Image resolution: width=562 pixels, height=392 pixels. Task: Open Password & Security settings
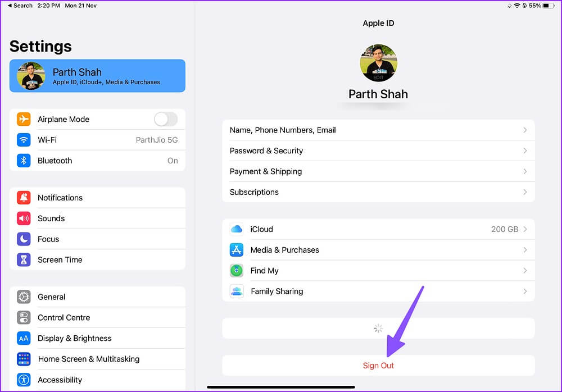[378, 151]
